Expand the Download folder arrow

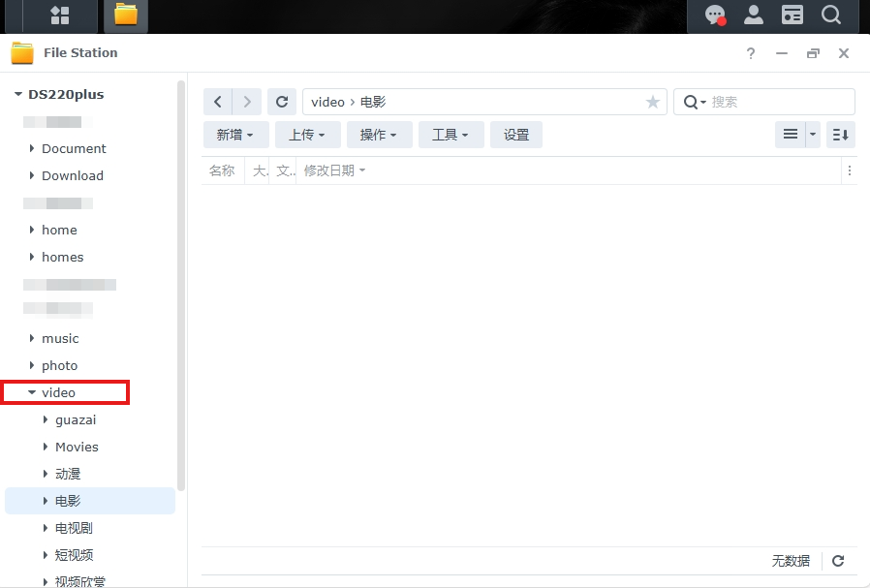[32, 175]
